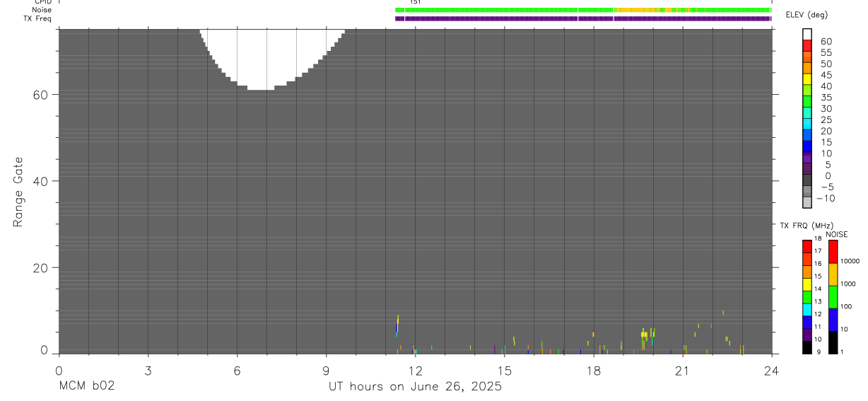
Task: Click the purple TX Freq strip above the plot
Action: pos(583,18)
